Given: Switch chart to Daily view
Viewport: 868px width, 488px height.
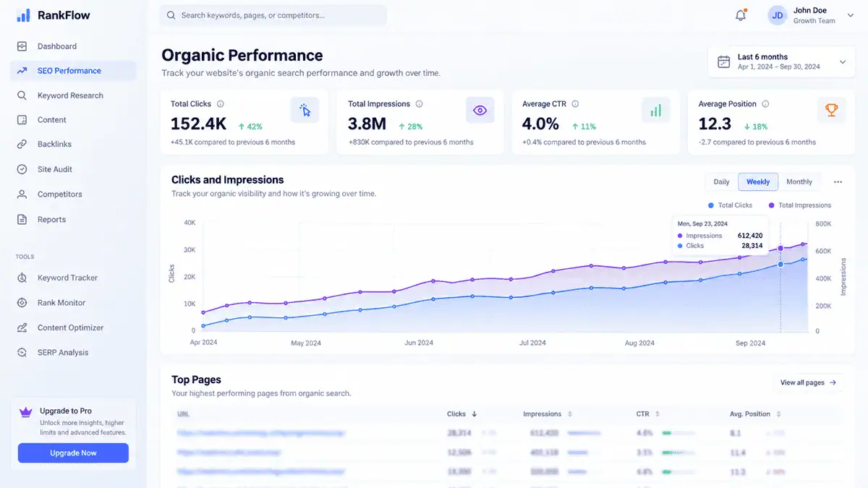Looking at the screenshot, I should click(721, 182).
